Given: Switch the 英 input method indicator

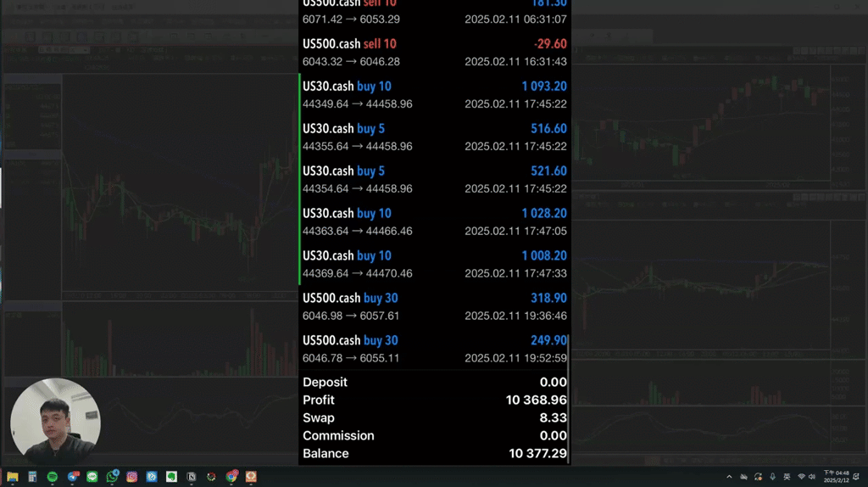Looking at the screenshot, I should tap(787, 477).
